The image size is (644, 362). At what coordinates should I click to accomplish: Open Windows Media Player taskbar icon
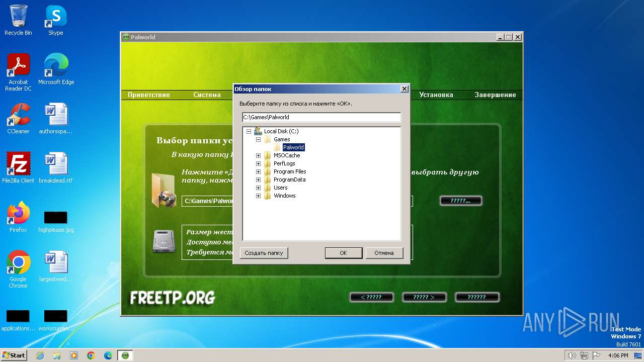click(74, 355)
